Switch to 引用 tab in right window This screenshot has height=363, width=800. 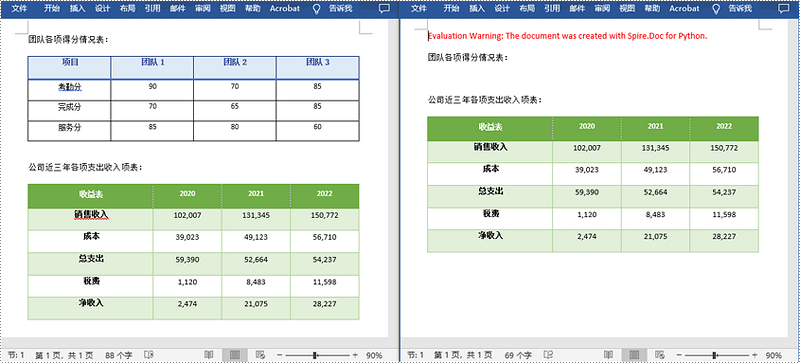(552, 8)
